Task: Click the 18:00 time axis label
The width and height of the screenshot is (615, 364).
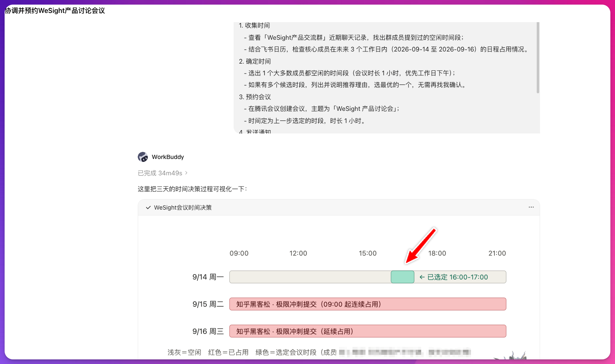Action: coord(437,253)
